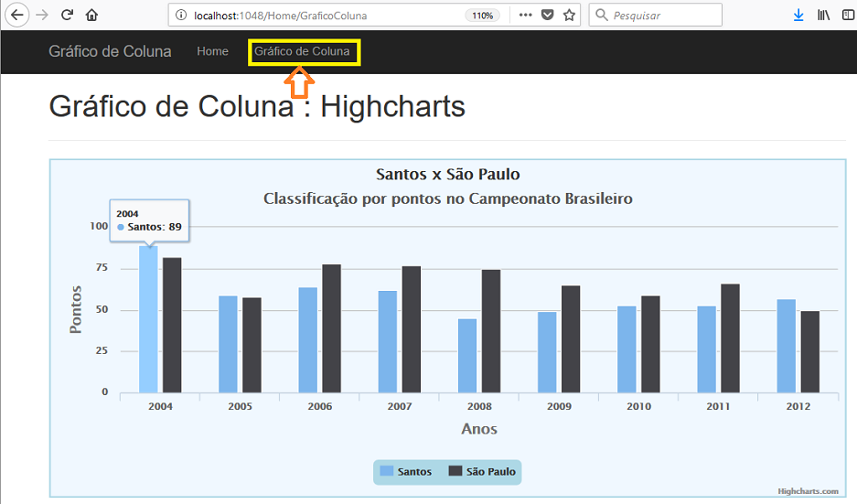View site information icon in address bar
This screenshot has width=857, height=504.
(x=181, y=16)
